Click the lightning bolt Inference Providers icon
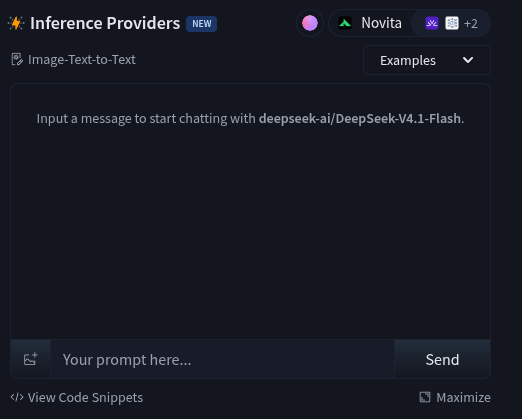Image resolution: width=522 pixels, height=419 pixels. (16, 23)
